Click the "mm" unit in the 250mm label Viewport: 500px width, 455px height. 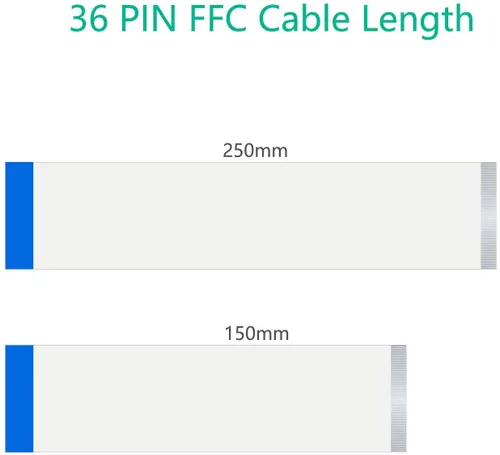click(271, 152)
